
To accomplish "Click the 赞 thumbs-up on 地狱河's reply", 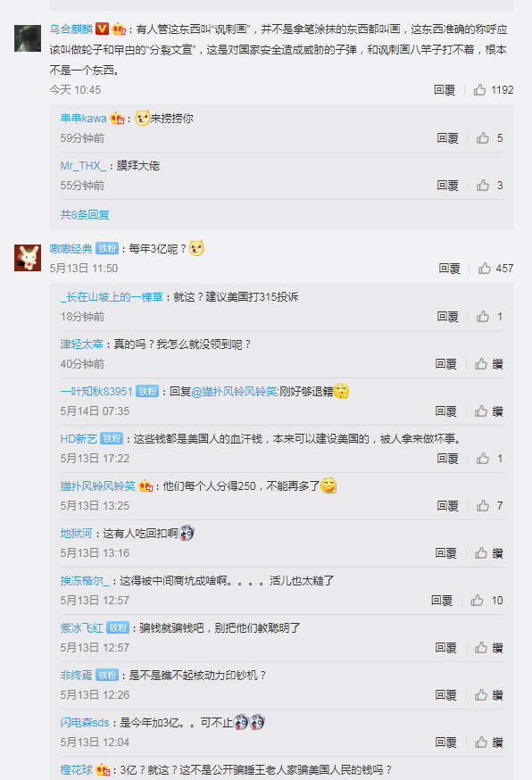I will (x=488, y=553).
